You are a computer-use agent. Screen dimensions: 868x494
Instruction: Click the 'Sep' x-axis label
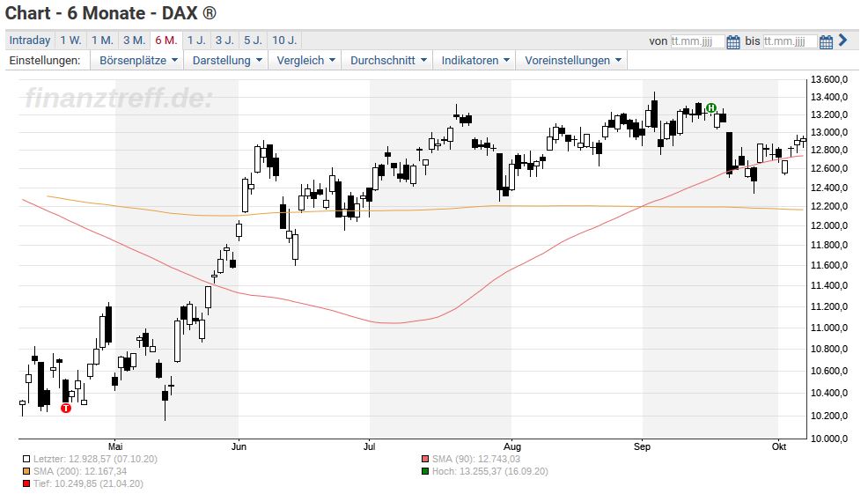click(642, 446)
